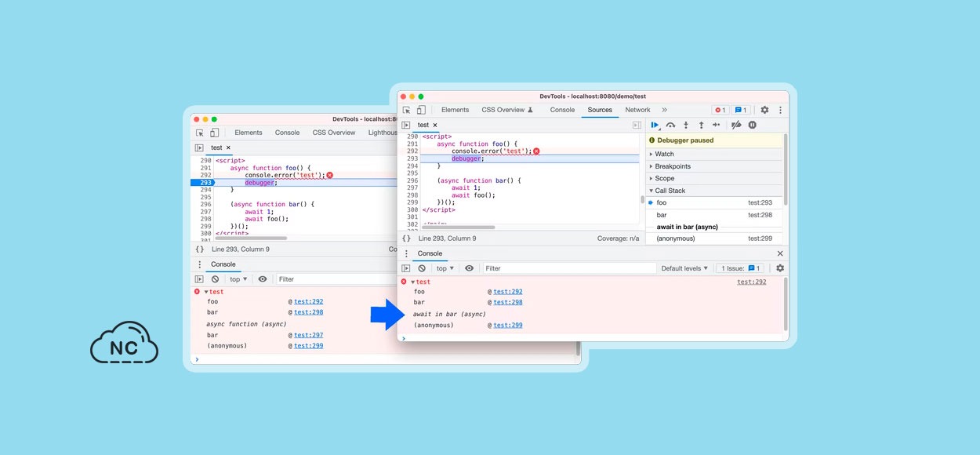This screenshot has height=455, width=980.
Task: Click error icon on line 292 in front editor
Action: pos(536,151)
